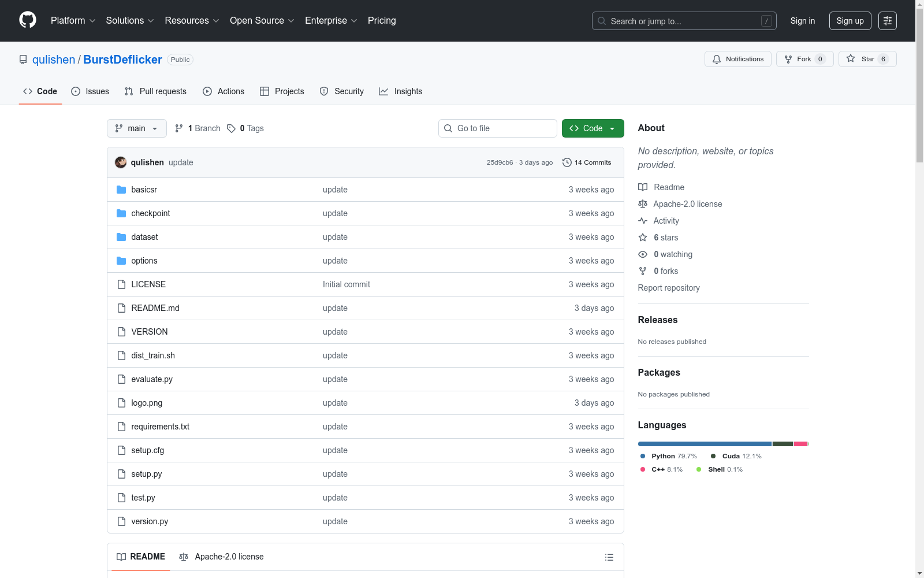Star the BurstDeflicker repository
The height and width of the screenshot is (578, 924).
(x=867, y=59)
